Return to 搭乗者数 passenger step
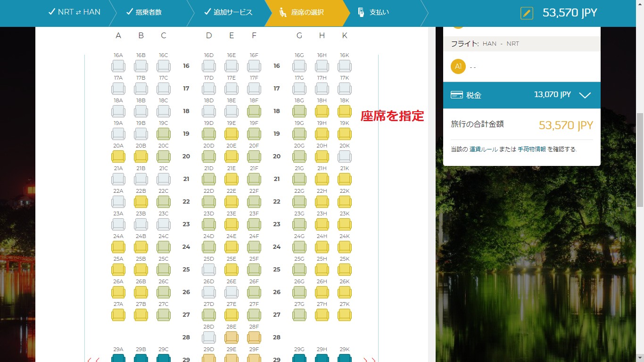This screenshot has width=644, height=362. (x=144, y=12)
